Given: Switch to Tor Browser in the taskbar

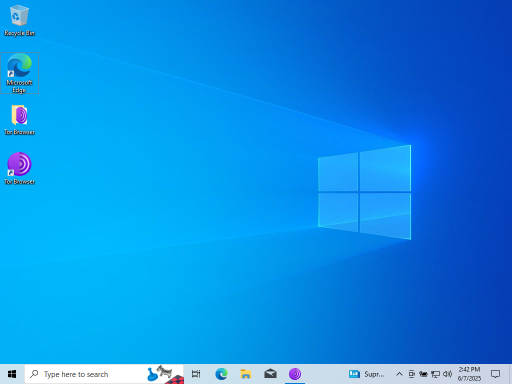Looking at the screenshot, I should (295, 374).
